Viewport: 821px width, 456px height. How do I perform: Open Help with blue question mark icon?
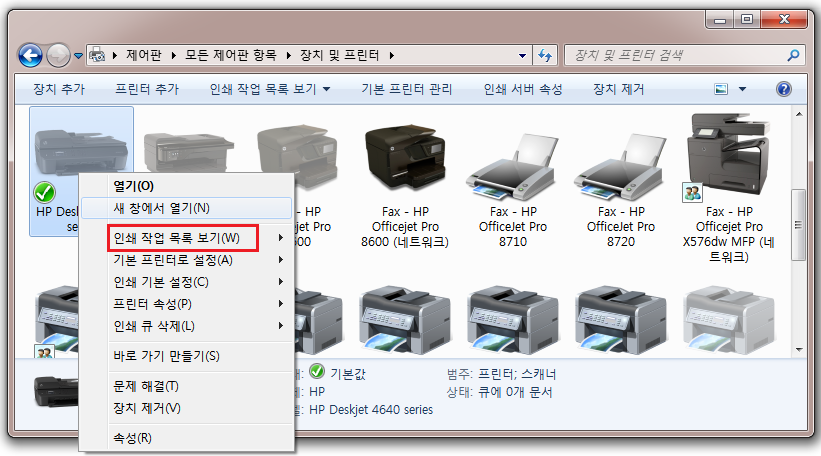click(x=784, y=89)
